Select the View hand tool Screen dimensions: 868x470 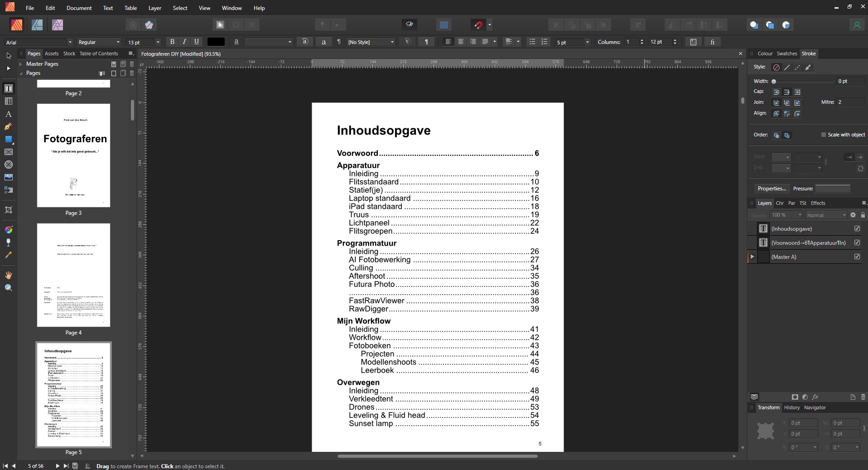(9, 275)
